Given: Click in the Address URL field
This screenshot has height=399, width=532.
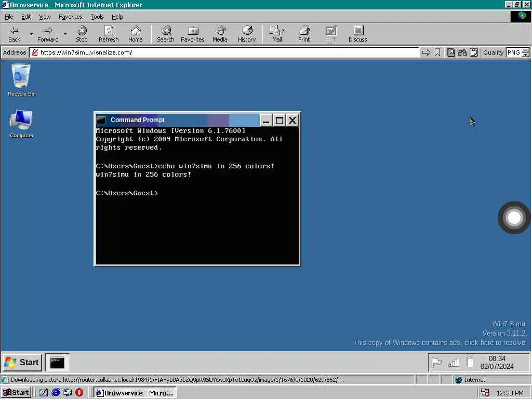Looking at the screenshot, I should coord(224,52).
